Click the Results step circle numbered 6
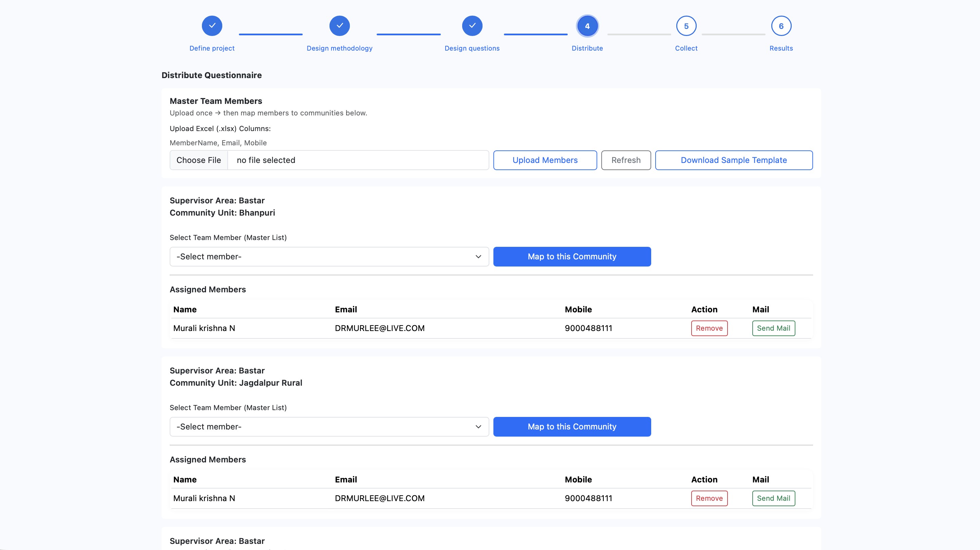Viewport: 980px width, 550px height. (781, 25)
